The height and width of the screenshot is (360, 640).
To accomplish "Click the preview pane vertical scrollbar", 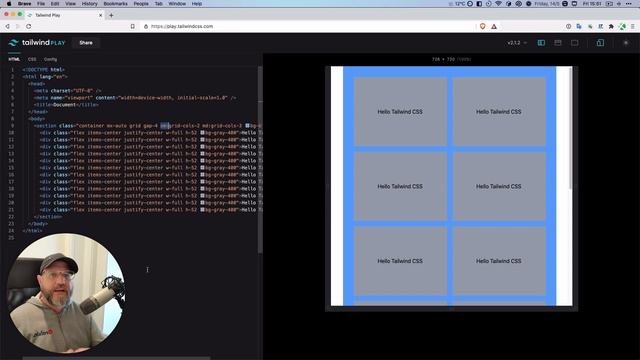I will pos(571,127).
